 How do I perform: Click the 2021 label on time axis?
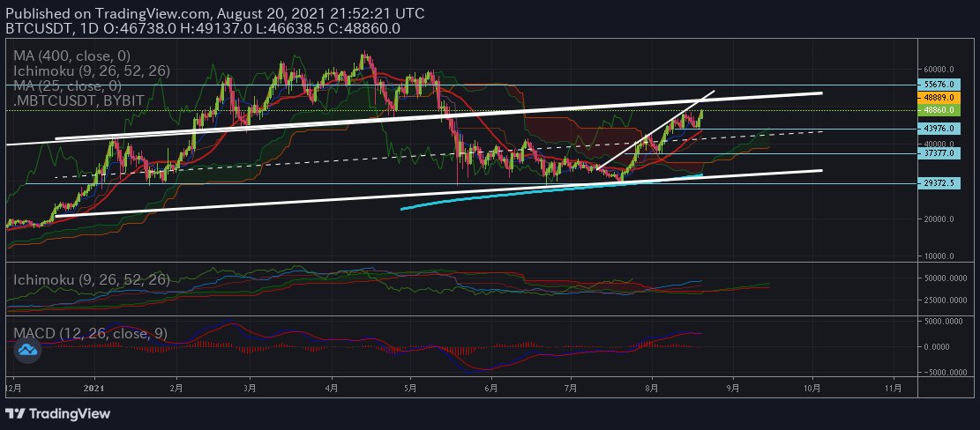(94, 388)
